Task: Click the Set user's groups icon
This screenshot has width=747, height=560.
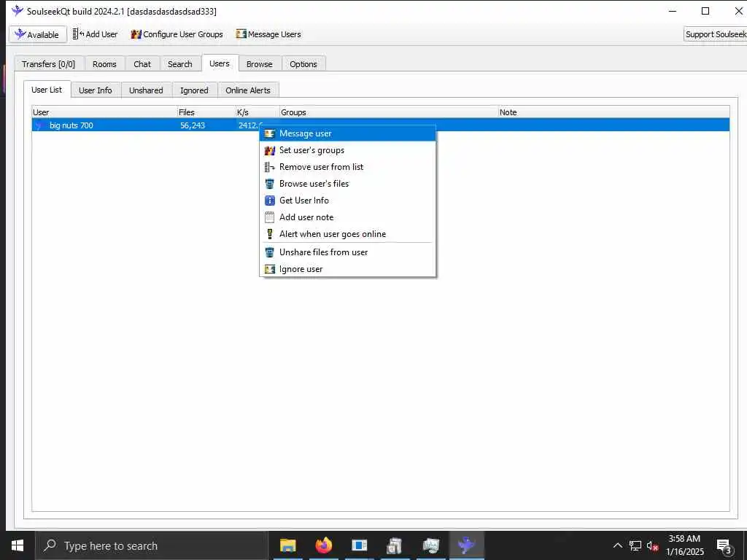Action: coord(270,150)
